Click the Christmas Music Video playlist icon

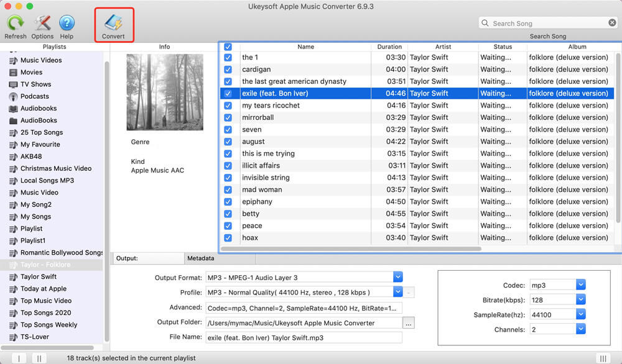(13, 169)
